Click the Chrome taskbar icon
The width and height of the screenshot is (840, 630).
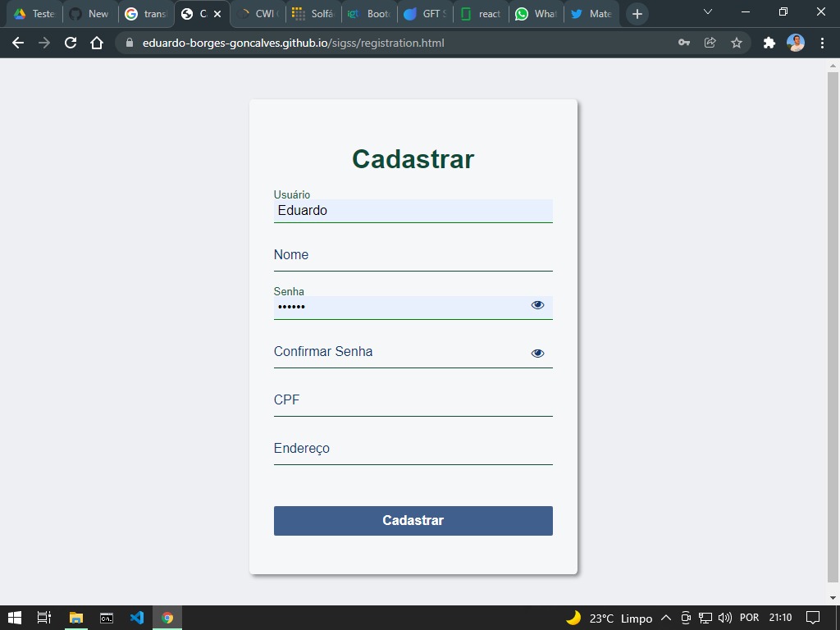[x=167, y=618]
